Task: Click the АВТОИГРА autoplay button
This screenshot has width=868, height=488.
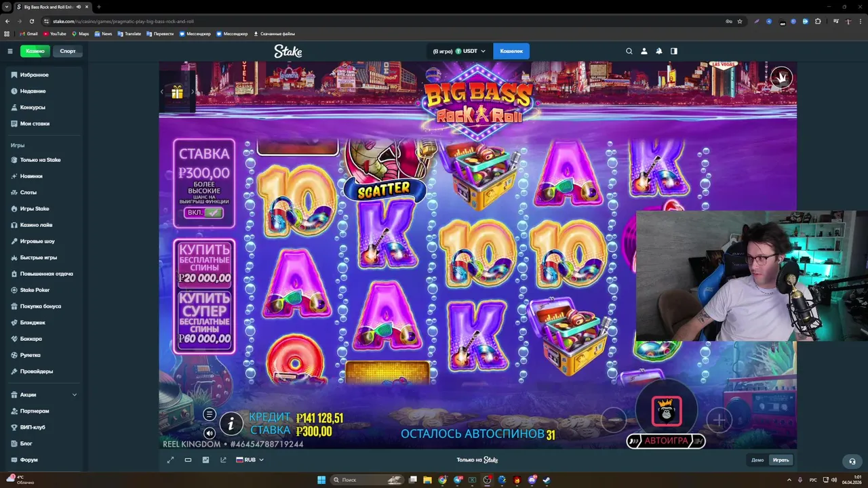Action: click(666, 441)
